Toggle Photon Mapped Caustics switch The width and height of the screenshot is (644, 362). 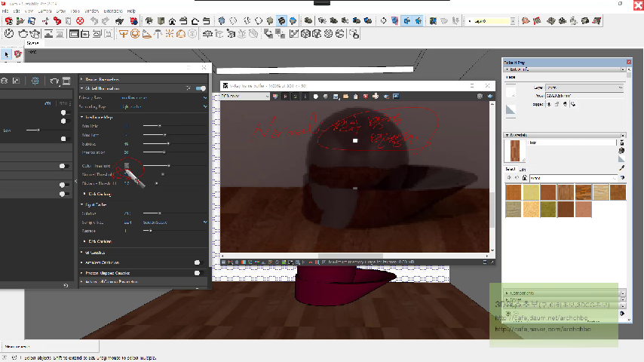(198, 273)
